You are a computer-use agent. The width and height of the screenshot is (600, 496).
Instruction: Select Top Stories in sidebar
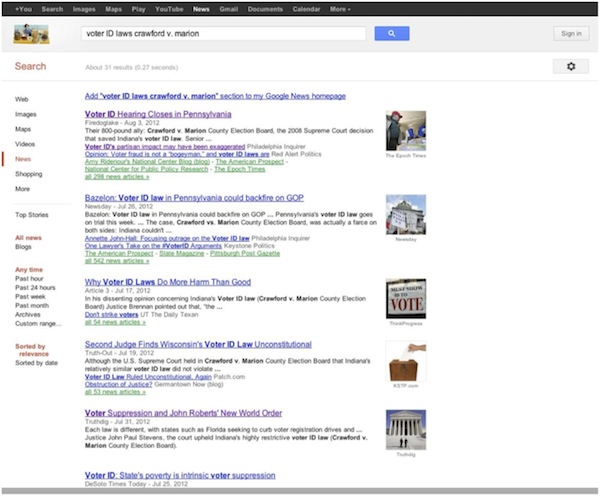[32, 215]
